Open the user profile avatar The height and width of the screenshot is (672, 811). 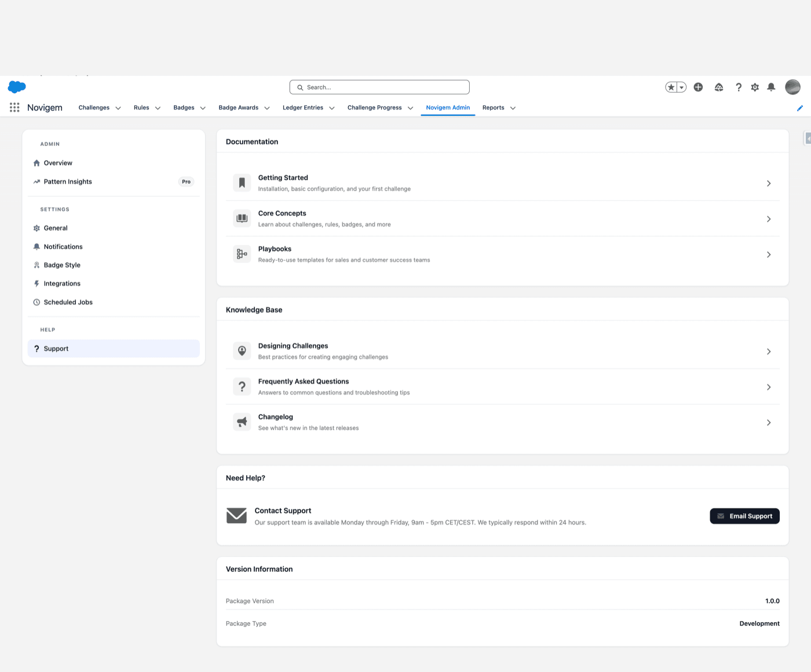792,87
